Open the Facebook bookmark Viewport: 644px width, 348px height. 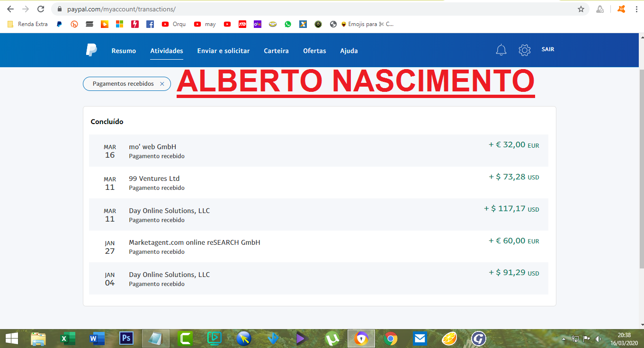coord(150,24)
